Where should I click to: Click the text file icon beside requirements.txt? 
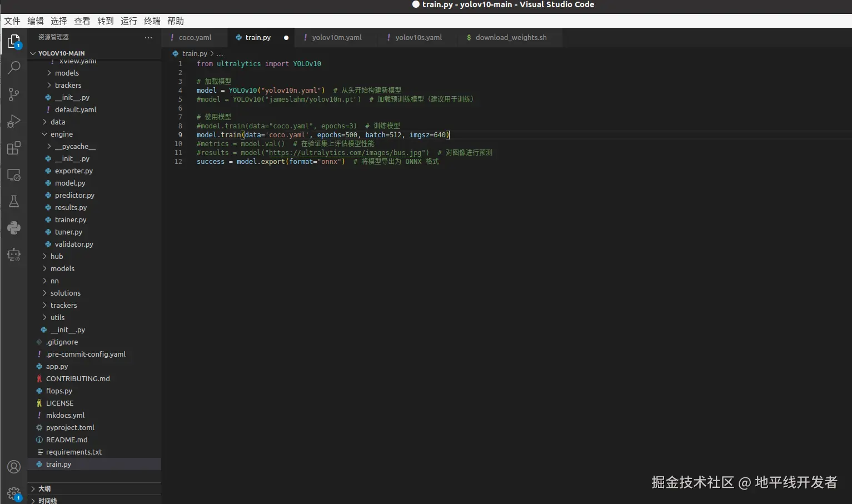[x=40, y=452]
